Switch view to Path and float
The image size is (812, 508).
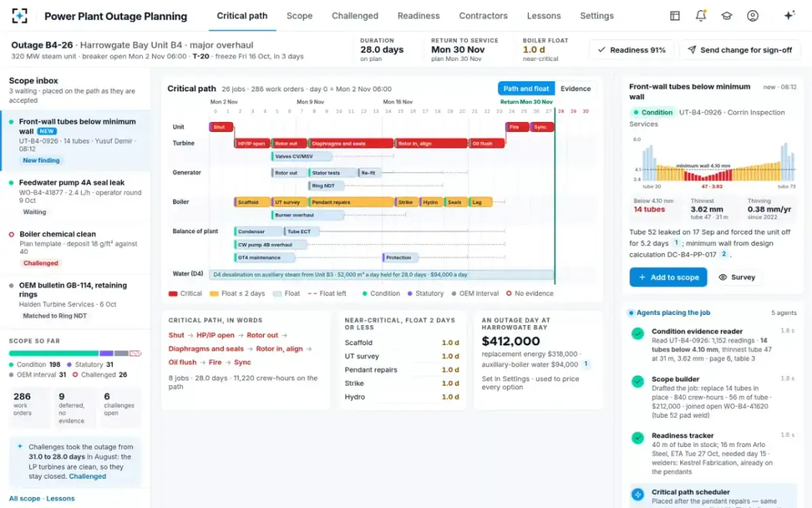[x=526, y=89]
